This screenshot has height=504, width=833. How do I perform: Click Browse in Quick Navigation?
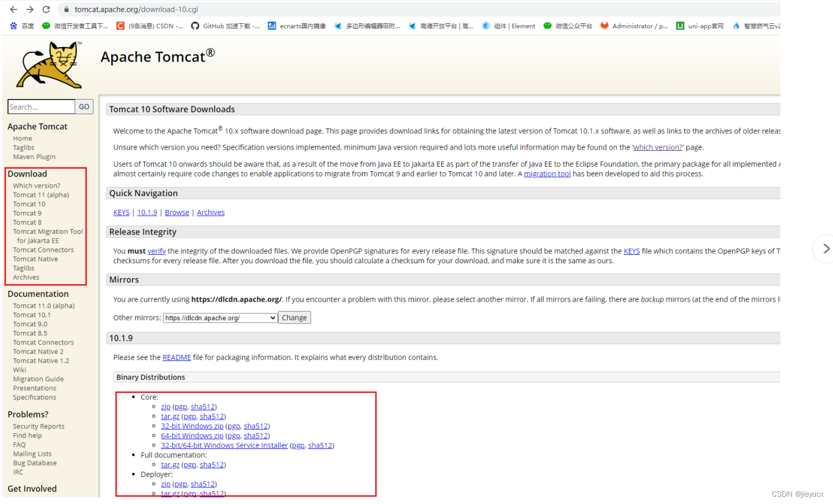point(177,213)
